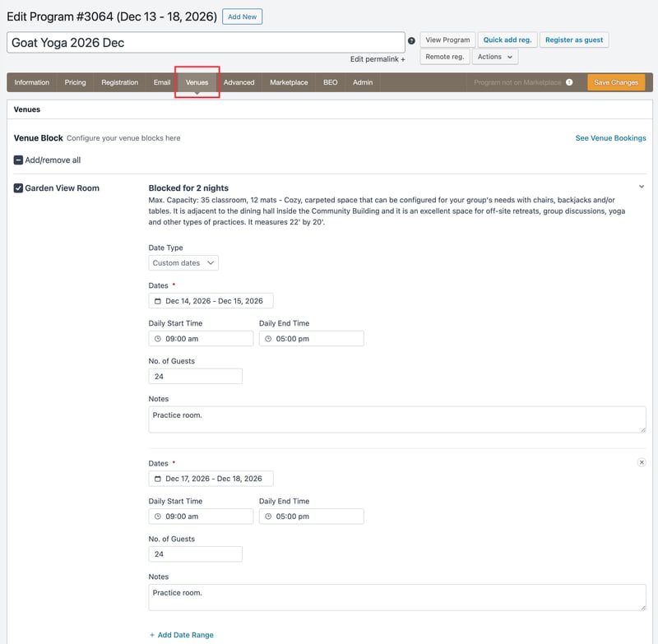Open the Admin tab

pyautogui.click(x=363, y=82)
